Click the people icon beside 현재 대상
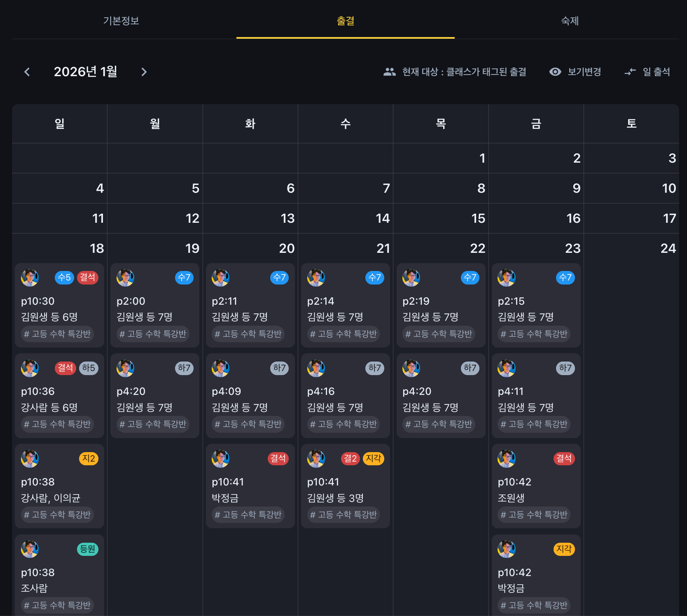 coord(389,72)
